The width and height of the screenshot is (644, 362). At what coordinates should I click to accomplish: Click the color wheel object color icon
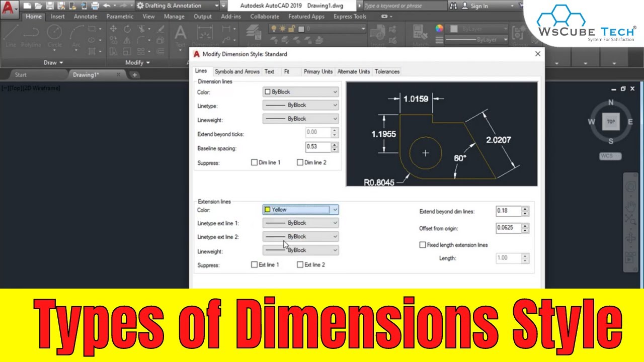pyautogui.click(x=440, y=29)
